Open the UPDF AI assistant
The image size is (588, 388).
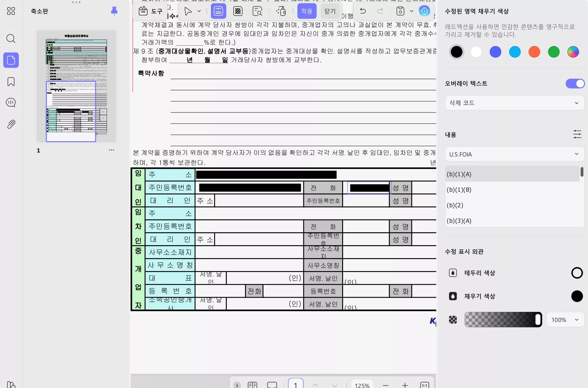coord(424,11)
